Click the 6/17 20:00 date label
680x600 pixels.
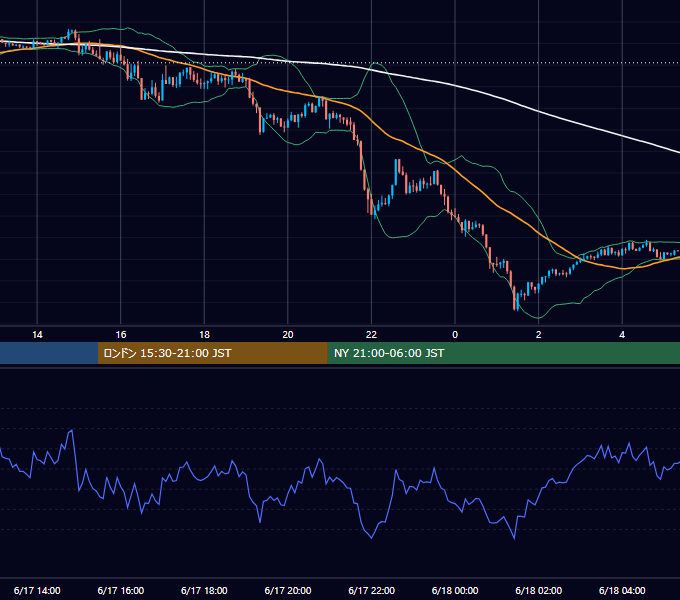(288, 590)
